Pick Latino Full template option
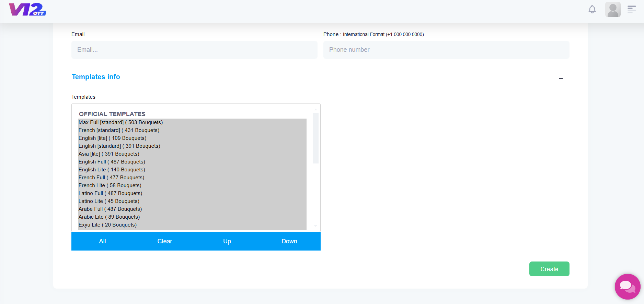Image resolution: width=644 pixels, height=304 pixels. pyautogui.click(x=110, y=193)
